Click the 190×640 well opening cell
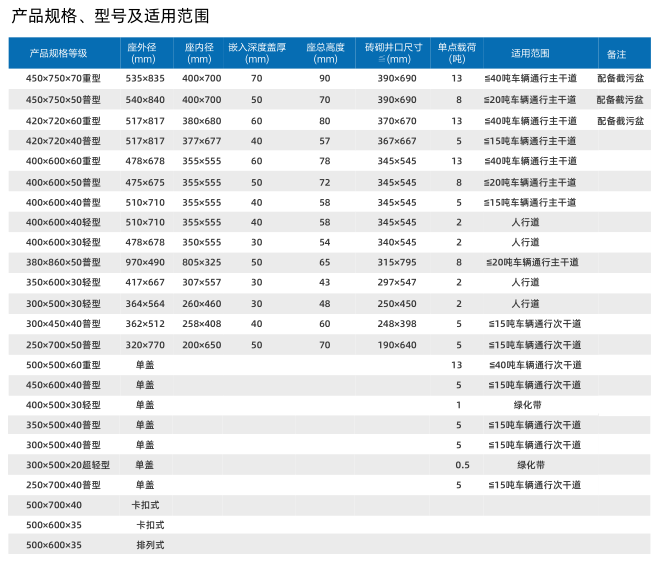Image resolution: width=661 pixels, height=581 pixels. click(397, 344)
